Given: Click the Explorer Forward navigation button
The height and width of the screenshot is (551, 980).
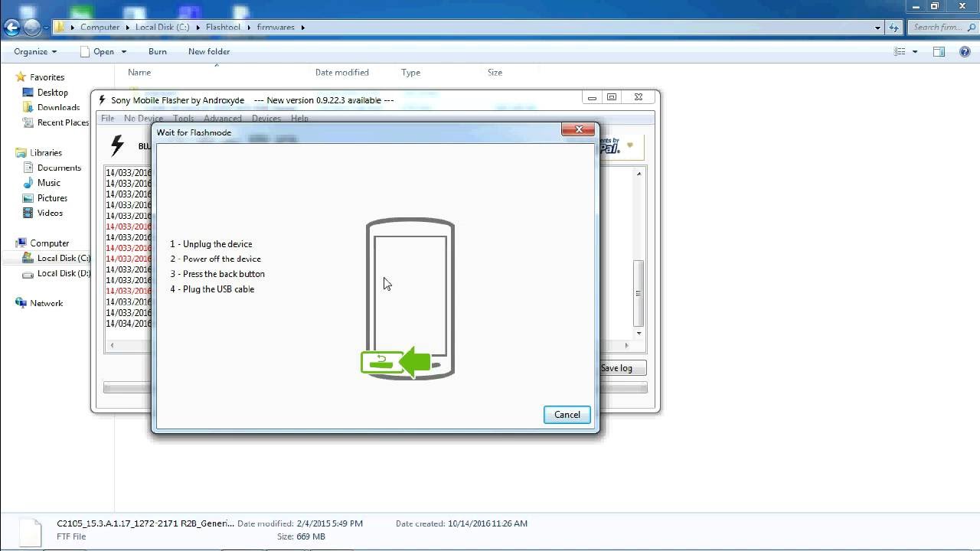Looking at the screenshot, I should point(31,28).
